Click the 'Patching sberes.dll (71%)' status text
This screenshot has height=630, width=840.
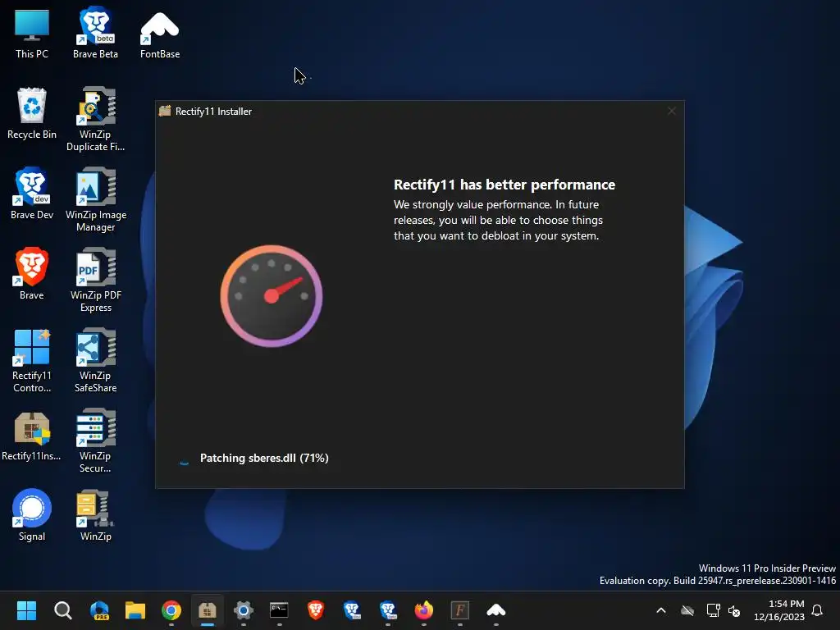point(264,458)
